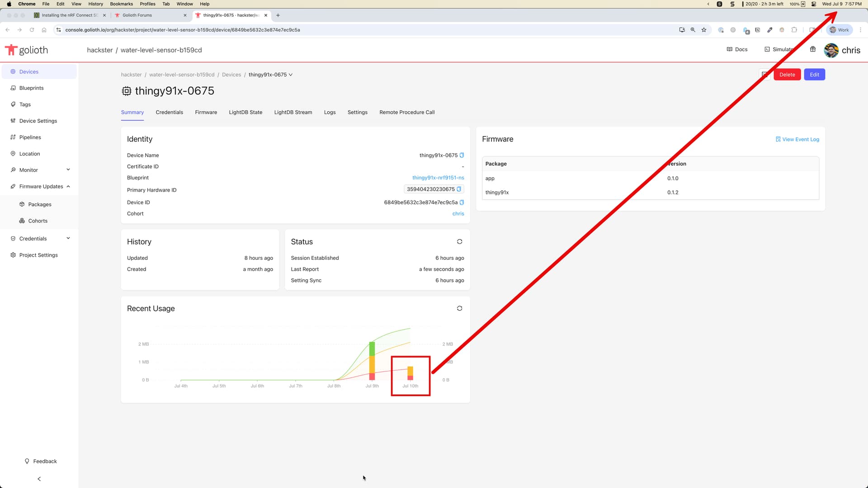The image size is (868, 488).
Task: Open the Work profile in Chrome
Action: [840, 30]
